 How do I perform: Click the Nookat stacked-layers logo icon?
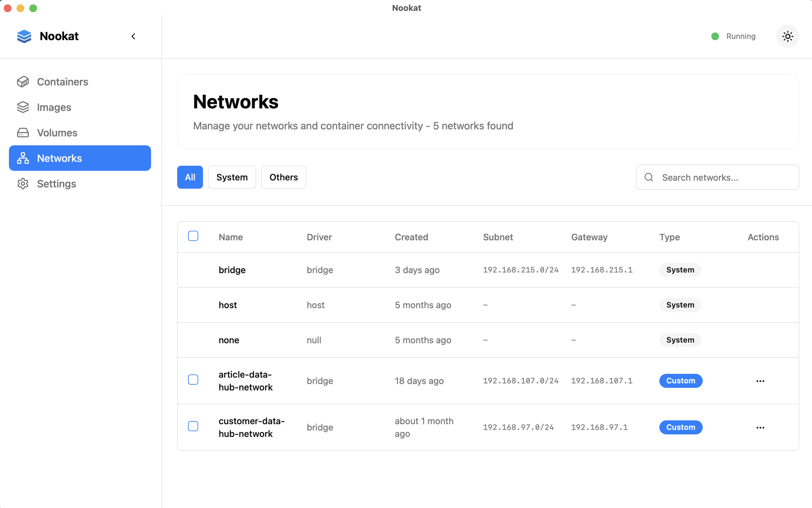[24, 36]
